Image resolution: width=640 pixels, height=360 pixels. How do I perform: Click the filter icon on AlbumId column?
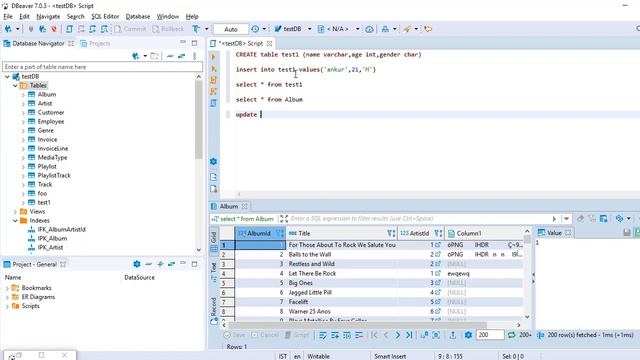point(280,233)
